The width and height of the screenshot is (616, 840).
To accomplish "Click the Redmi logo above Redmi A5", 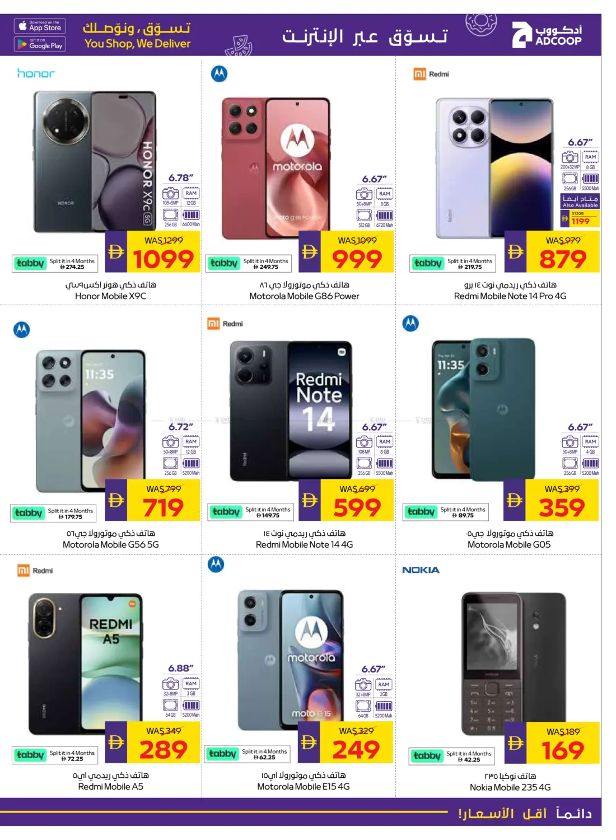I will click(35, 571).
